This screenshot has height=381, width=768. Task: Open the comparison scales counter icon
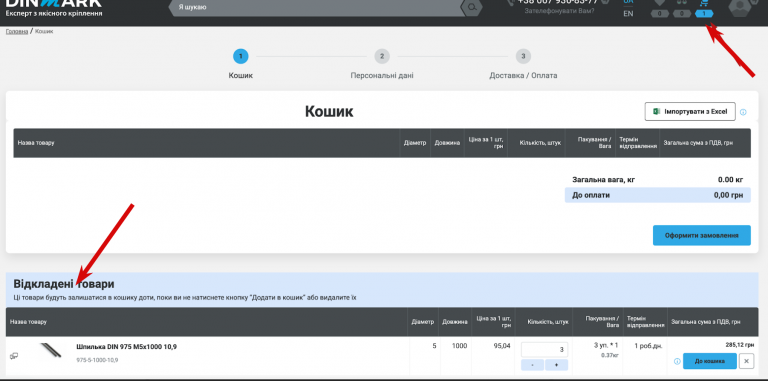pyautogui.click(x=682, y=9)
